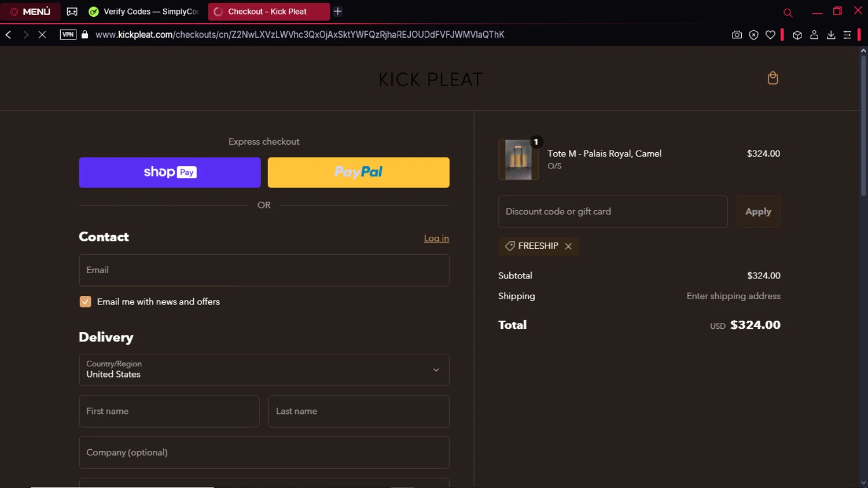Open the ad blocker shield icon
This screenshot has width=868, height=488.
coord(753,35)
